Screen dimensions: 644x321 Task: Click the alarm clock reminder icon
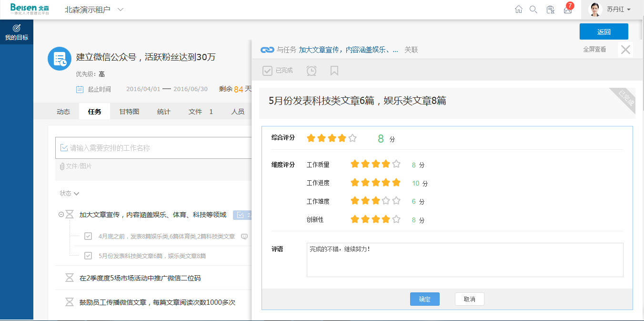point(311,71)
